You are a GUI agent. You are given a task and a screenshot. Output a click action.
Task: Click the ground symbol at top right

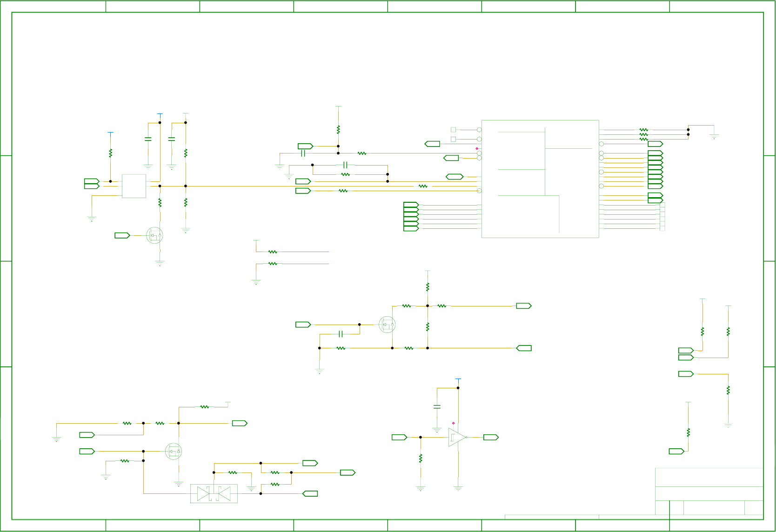click(x=714, y=137)
